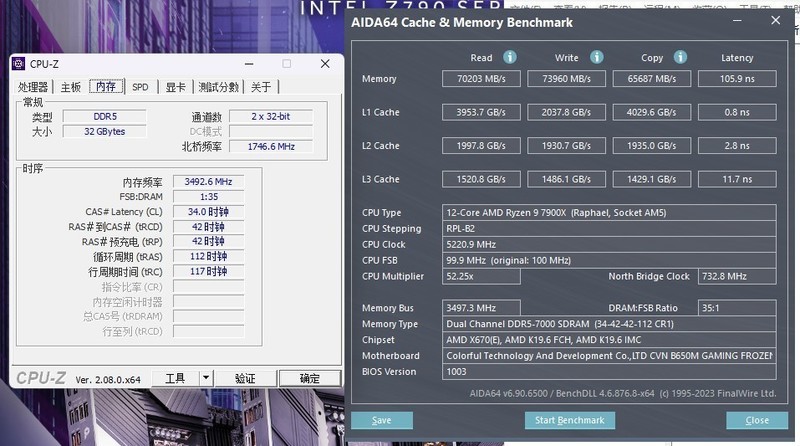Viewport: 800px width, 446px height.
Task: Click the Memory Write value 73960 MB/s
Action: (x=566, y=79)
